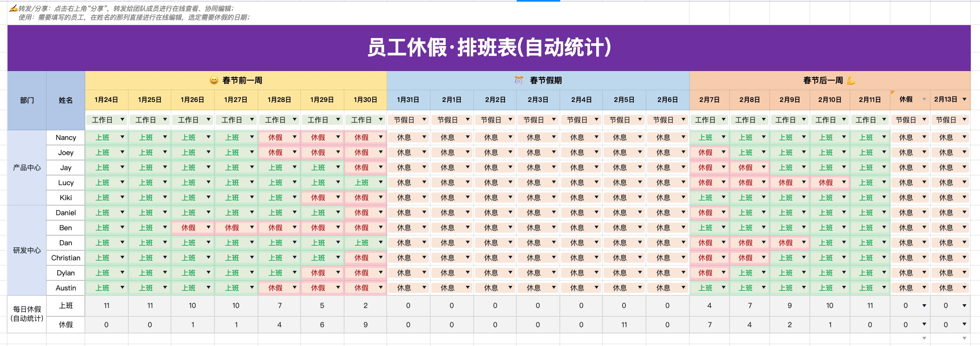Viewport: 980px width, 346px height.
Task: Expand the 2月7日 工作日 day-type dropdown
Action: pyautogui.click(x=723, y=120)
